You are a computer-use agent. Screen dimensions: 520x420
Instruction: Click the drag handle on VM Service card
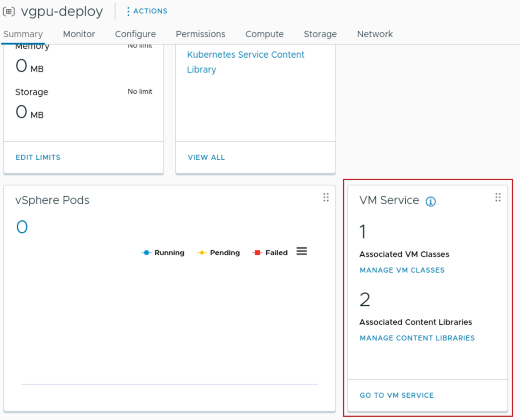click(498, 198)
